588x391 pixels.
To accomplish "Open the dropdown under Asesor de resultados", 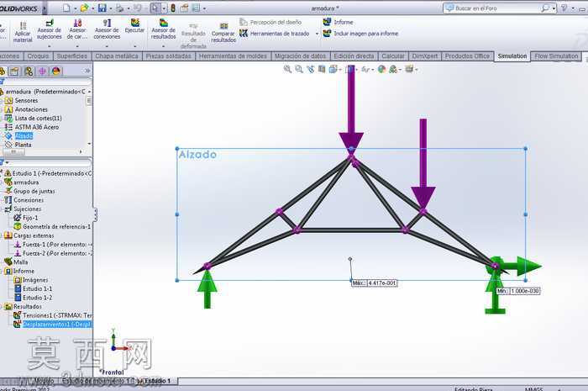I will coord(163,46).
